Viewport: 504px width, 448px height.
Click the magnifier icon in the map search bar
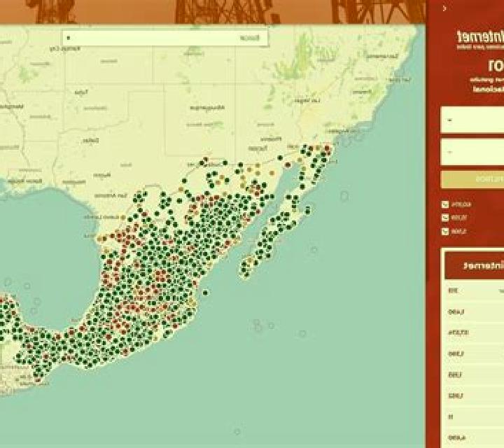pyautogui.click(x=68, y=38)
